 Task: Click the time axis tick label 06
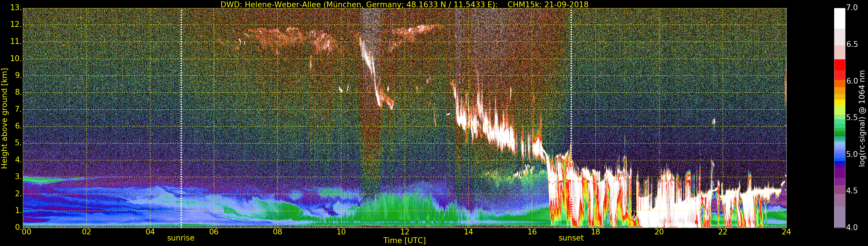pyautogui.click(x=214, y=232)
